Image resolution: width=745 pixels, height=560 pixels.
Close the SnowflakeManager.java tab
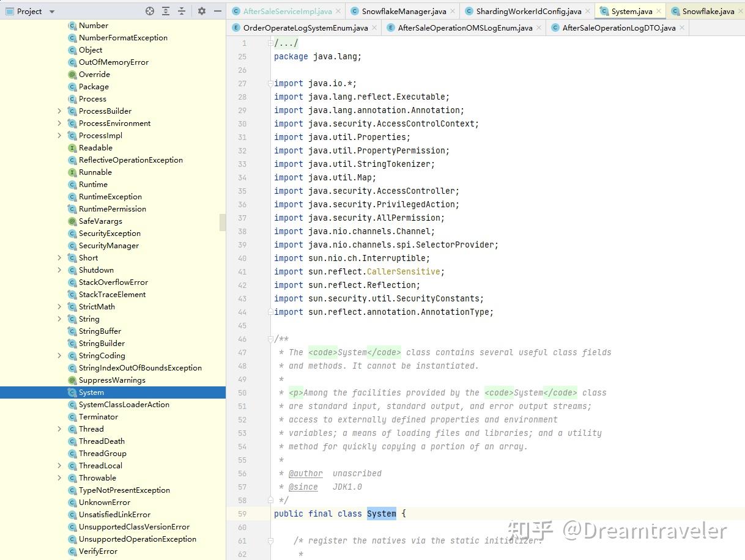(453, 11)
